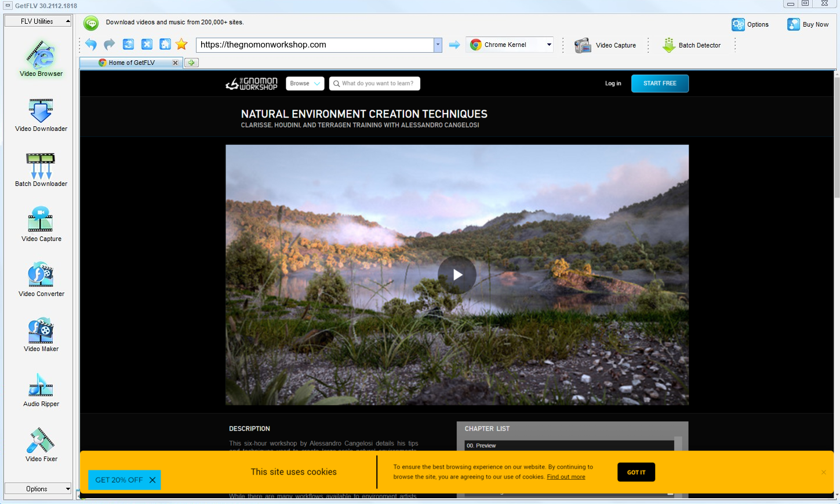Expand the Options panel at bottom left

[38, 489]
